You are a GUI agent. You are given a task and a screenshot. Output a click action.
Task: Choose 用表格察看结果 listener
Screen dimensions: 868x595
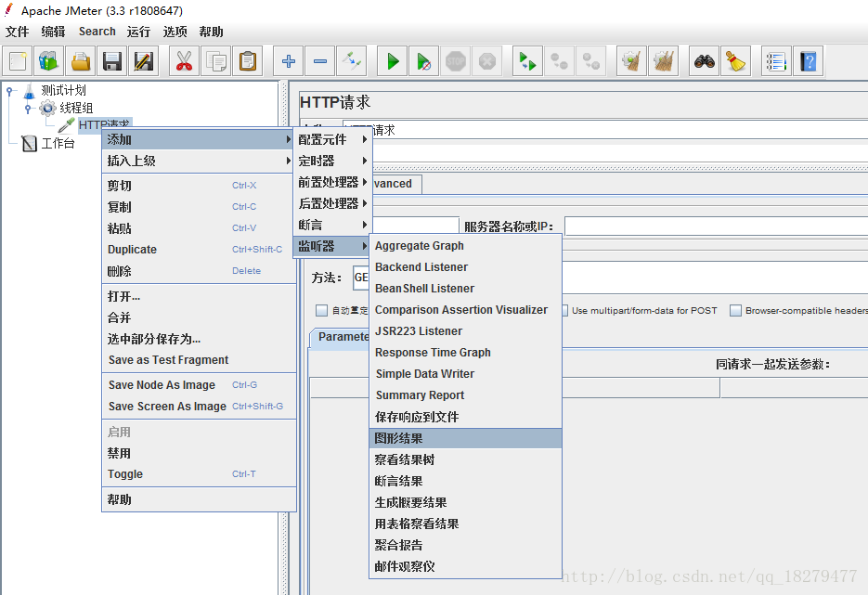tap(465, 524)
